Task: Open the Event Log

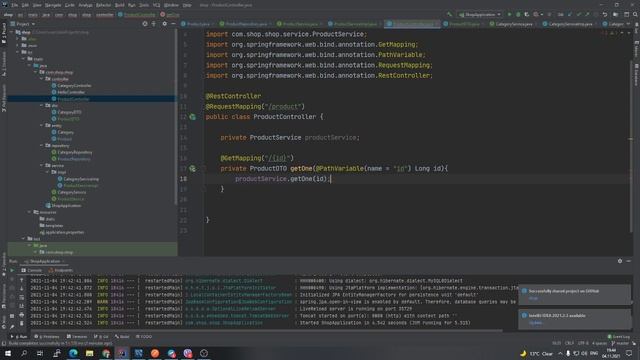Action: (x=619, y=337)
